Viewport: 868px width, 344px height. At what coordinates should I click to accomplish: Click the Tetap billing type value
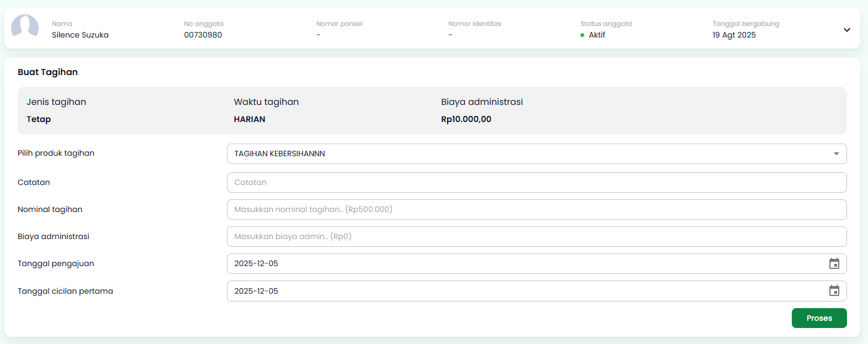[x=39, y=119]
